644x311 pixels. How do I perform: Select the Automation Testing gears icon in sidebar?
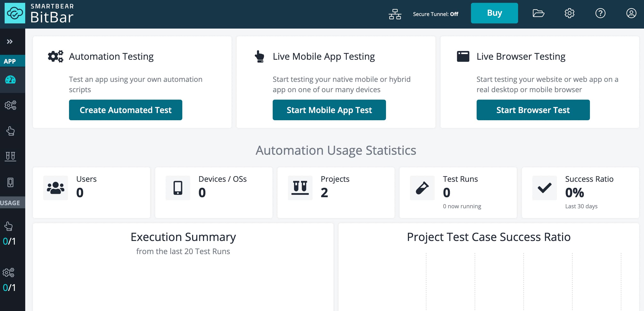click(10, 106)
